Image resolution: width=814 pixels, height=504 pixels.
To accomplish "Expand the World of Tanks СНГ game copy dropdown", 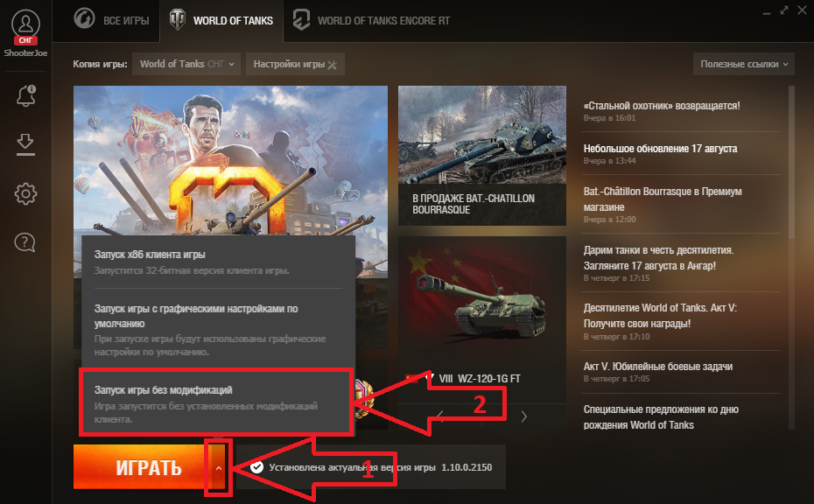I will pyautogui.click(x=186, y=64).
